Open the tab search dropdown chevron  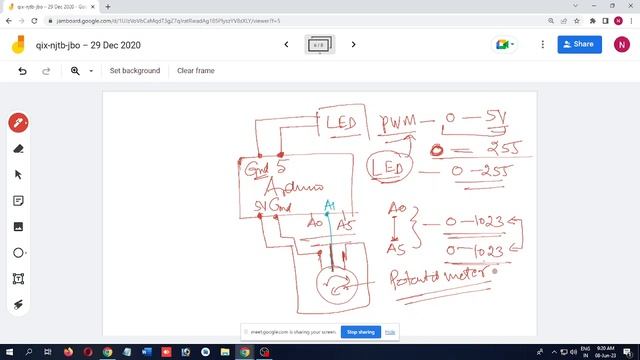click(576, 6)
